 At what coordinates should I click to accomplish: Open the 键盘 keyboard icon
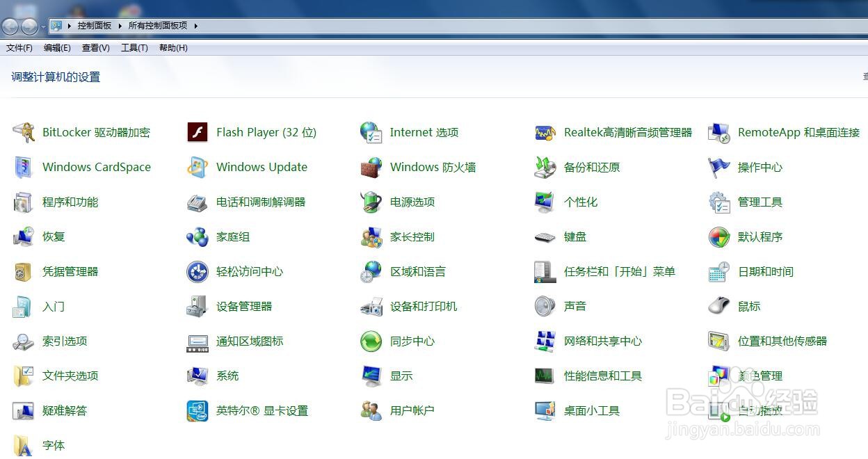coord(545,236)
